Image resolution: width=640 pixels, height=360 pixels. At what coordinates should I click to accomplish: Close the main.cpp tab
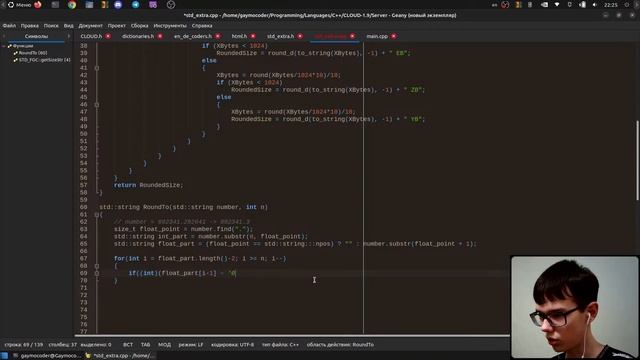tap(393, 36)
